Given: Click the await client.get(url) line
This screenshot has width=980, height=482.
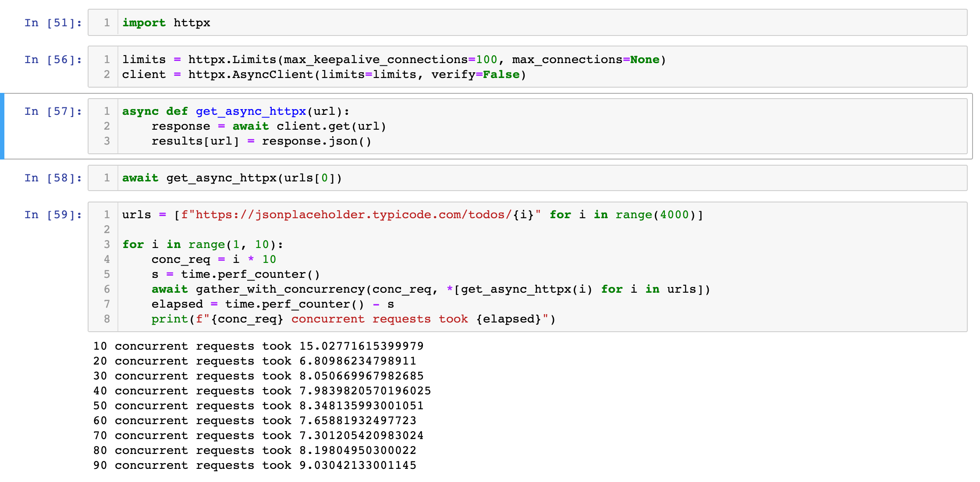Looking at the screenshot, I should click(x=268, y=126).
